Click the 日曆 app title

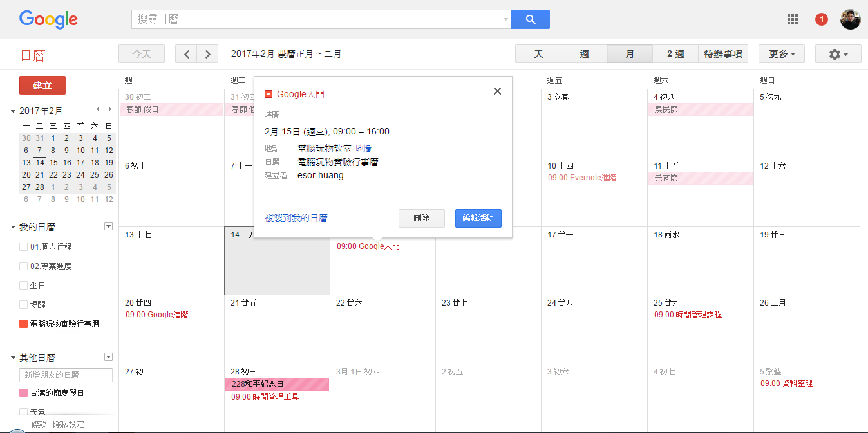pos(33,55)
